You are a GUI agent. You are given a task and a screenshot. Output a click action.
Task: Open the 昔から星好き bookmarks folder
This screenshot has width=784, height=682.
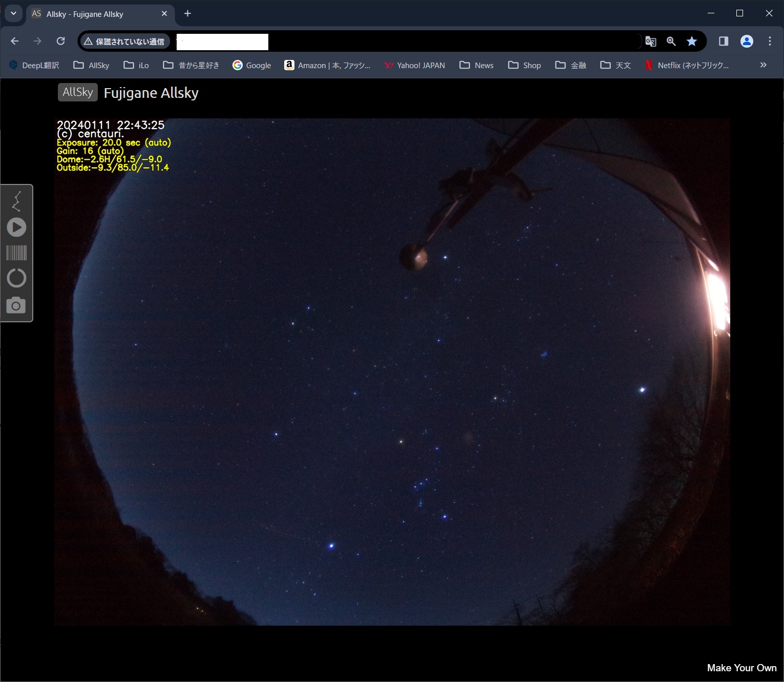[x=191, y=65]
